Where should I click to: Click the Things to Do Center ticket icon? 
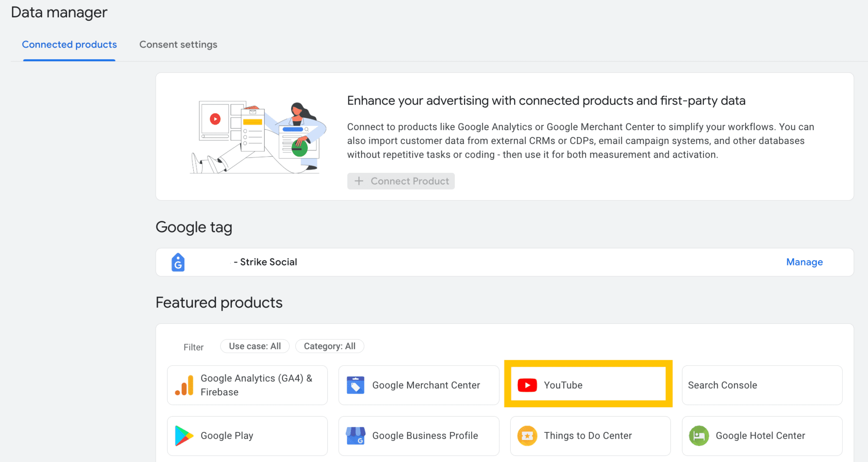pos(527,436)
